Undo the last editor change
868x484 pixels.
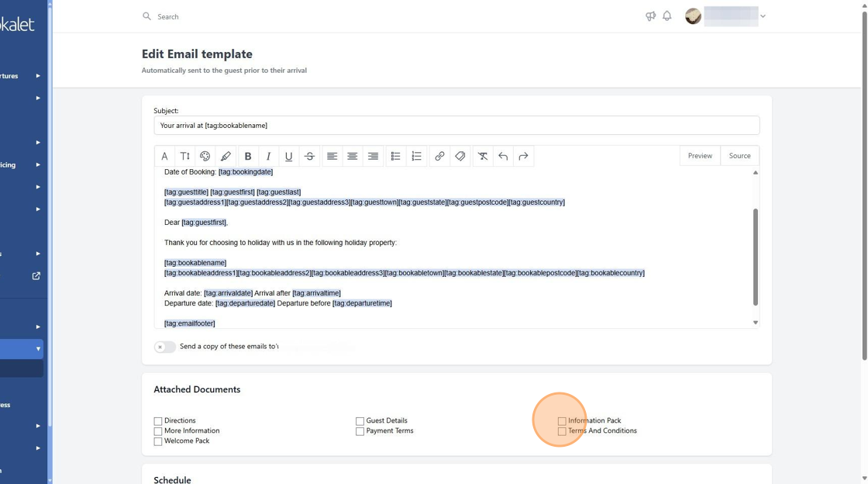503,156
